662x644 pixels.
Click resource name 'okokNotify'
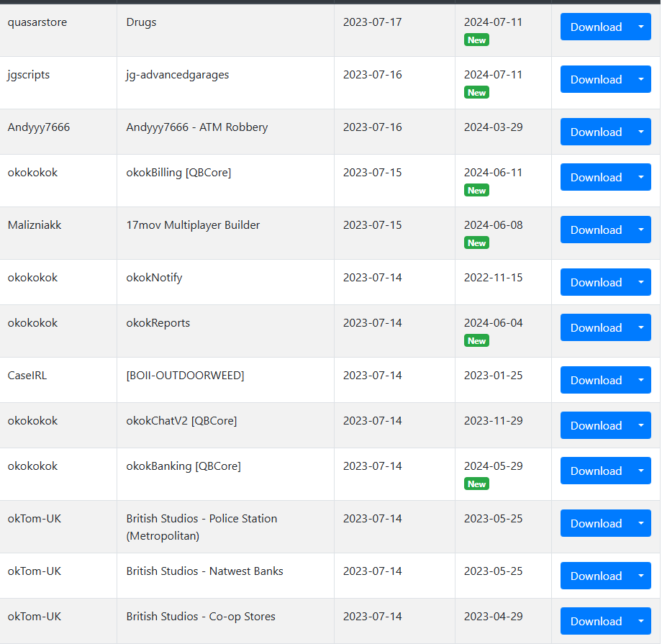point(155,278)
